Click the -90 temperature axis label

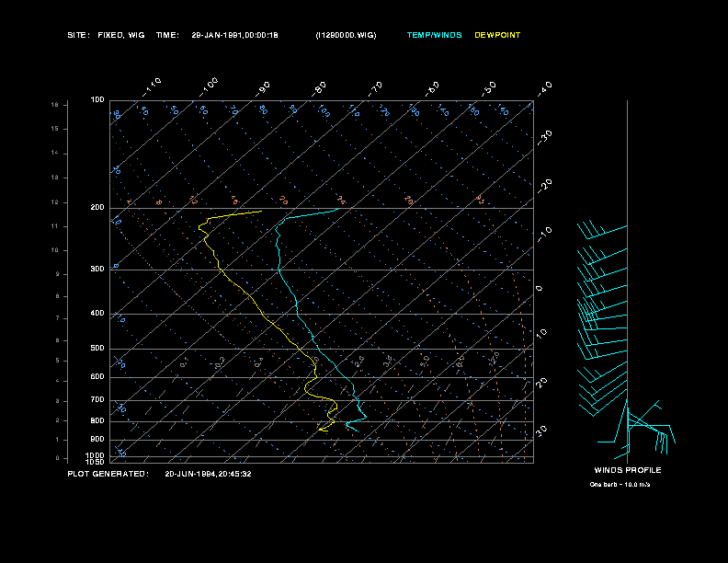coord(263,89)
